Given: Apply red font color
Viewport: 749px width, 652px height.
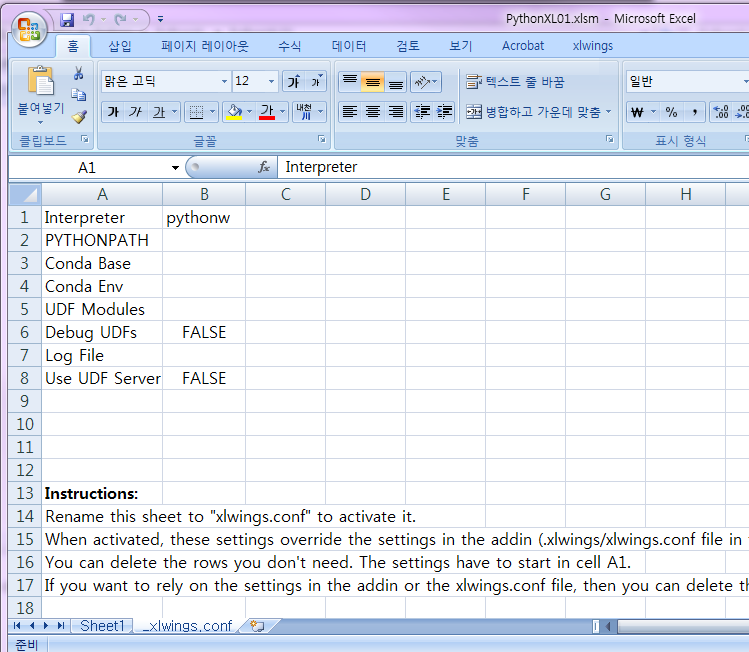Looking at the screenshot, I should point(267,112).
